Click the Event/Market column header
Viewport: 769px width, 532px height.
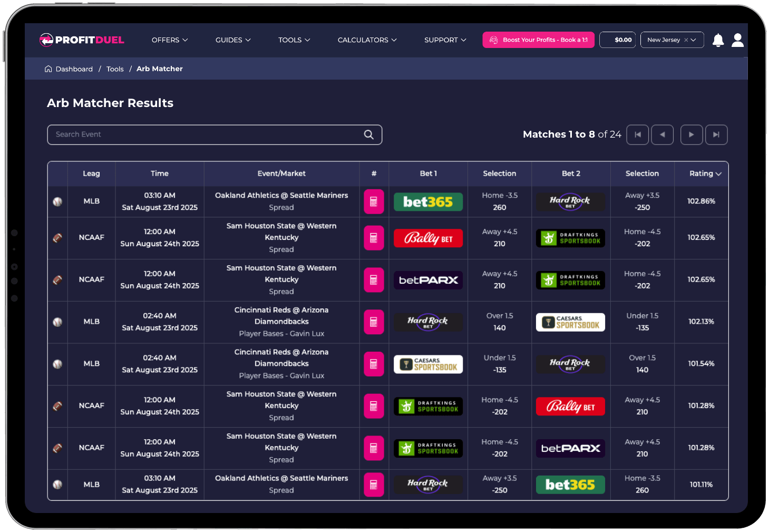tap(281, 173)
